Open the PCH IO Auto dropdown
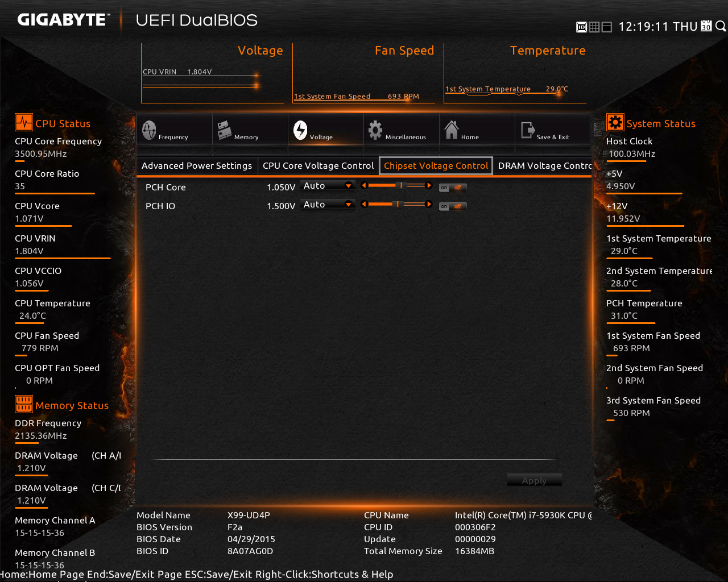Viewport: 728px width, 582px height. tap(328, 205)
